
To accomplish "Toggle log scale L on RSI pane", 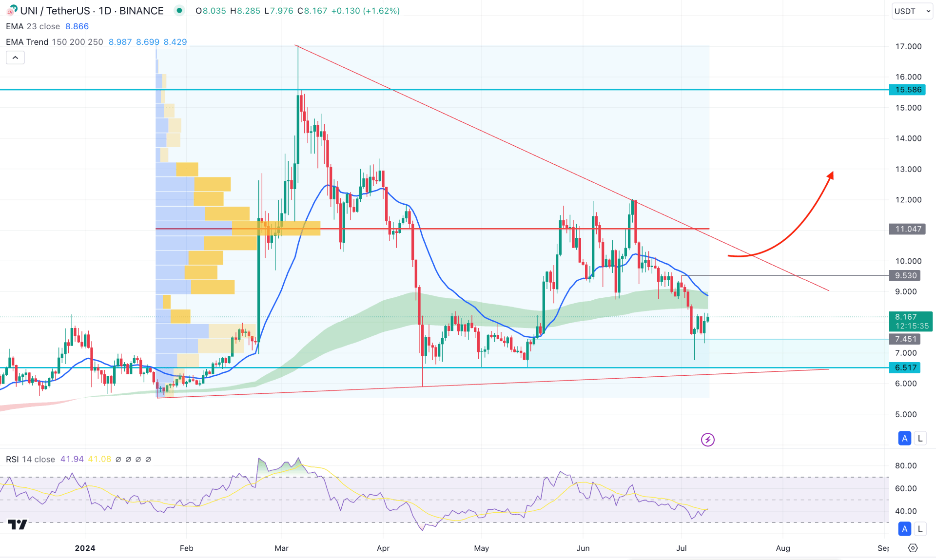I will (x=920, y=528).
